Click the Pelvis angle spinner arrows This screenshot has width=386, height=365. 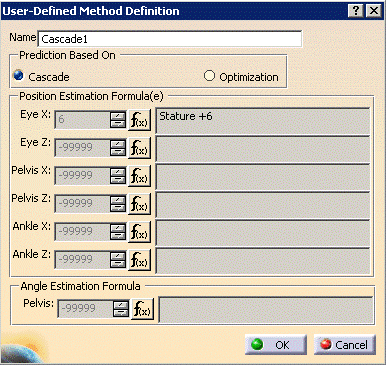click(121, 309)
